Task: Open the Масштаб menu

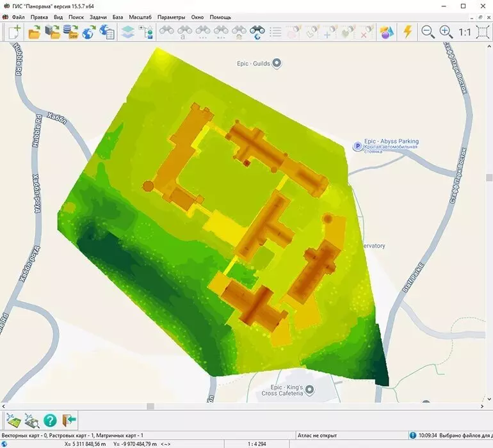Action: [x=140, y=17]
